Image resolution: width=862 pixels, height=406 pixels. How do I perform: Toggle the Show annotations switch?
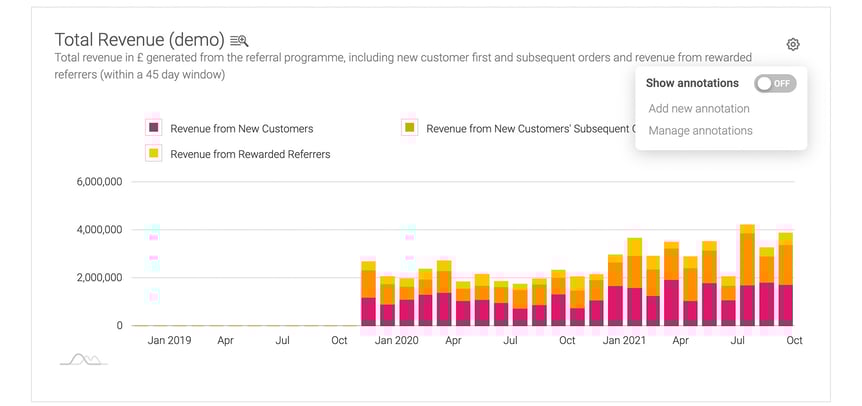775,84
